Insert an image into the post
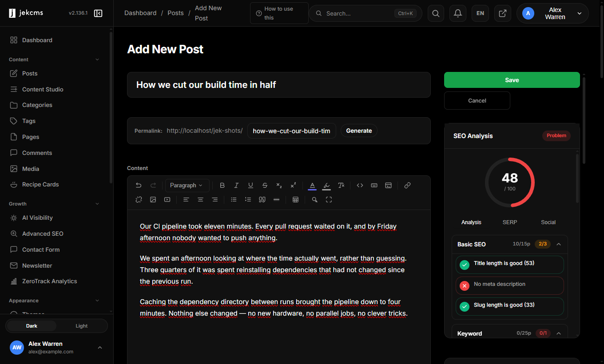Viewport: 604px width, 364px height. tap(153, 200)
